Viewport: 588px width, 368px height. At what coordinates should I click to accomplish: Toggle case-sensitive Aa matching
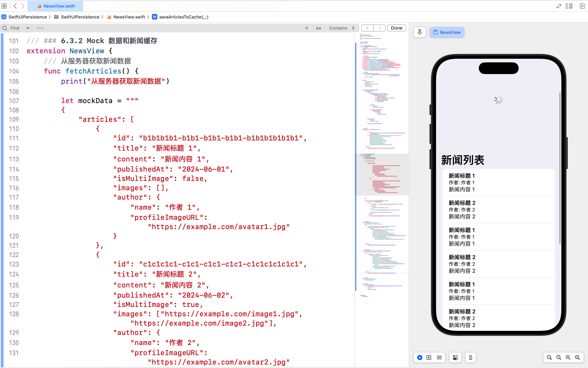tap(318, 28)
